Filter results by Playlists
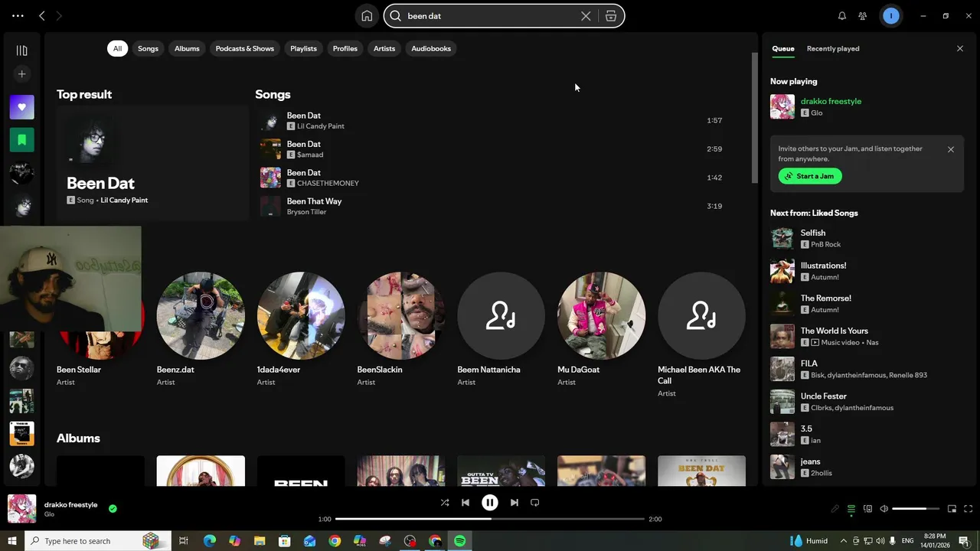Image resolution: width=980 pixels, height=551 pixels. 303,48
